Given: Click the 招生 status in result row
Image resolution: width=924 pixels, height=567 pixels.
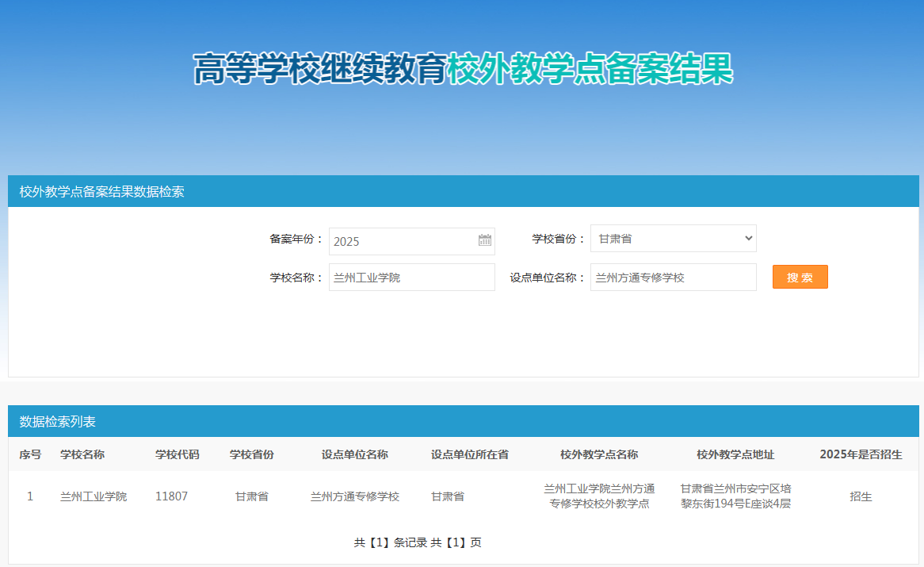Looking at the screenshot, I should [x=861, y=496].
